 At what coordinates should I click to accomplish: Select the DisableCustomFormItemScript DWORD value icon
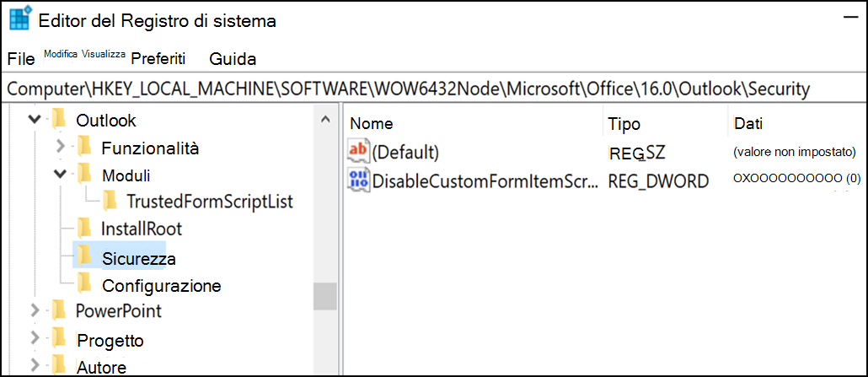pos(358,180)
